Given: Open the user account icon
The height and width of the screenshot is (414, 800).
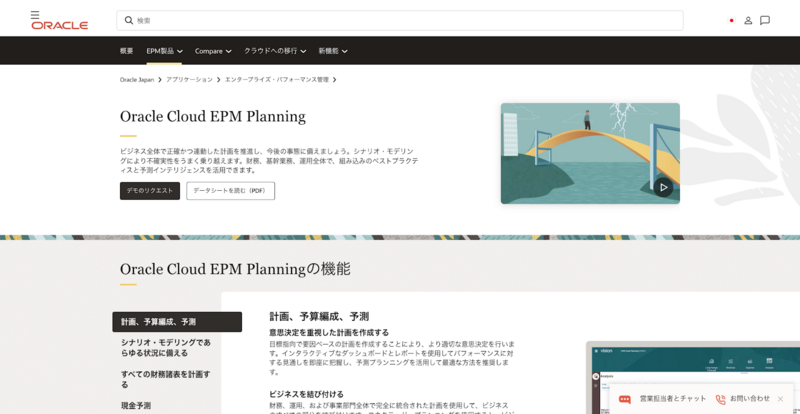Looking at the screenshot, I should click(x=748, y=20).
